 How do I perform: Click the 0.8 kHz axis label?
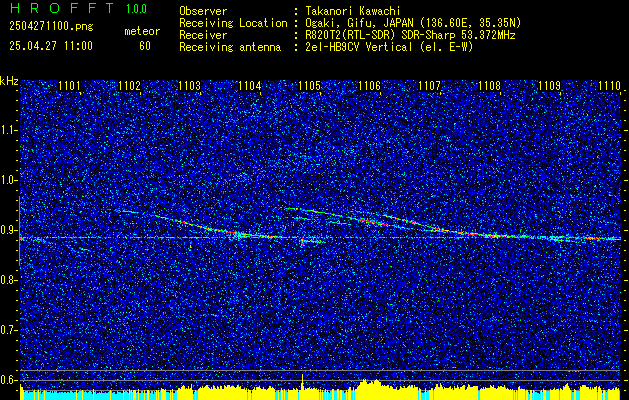[x=8, y=280]
